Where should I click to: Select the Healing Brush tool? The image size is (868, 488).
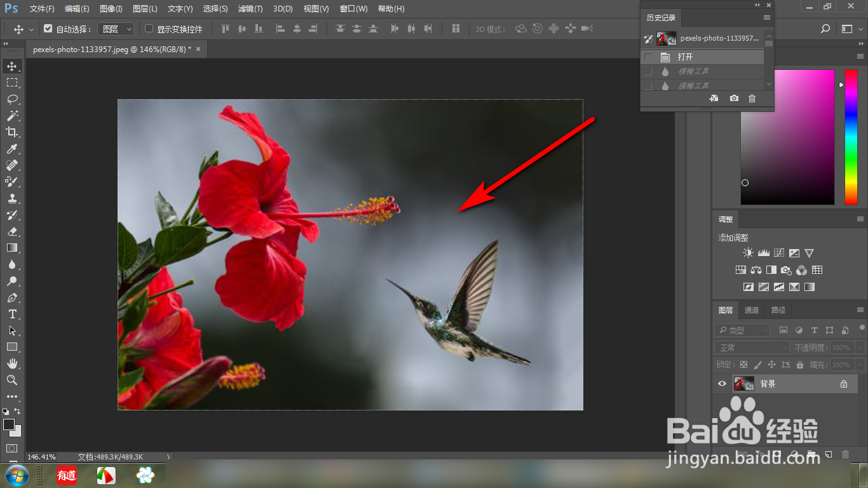point(12,165)
